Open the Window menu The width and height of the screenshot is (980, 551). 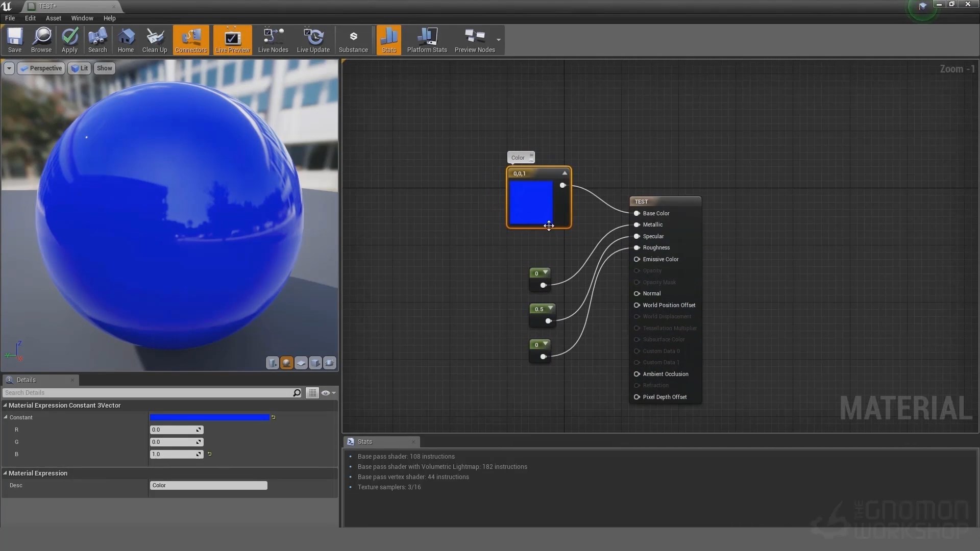point(82,18)
